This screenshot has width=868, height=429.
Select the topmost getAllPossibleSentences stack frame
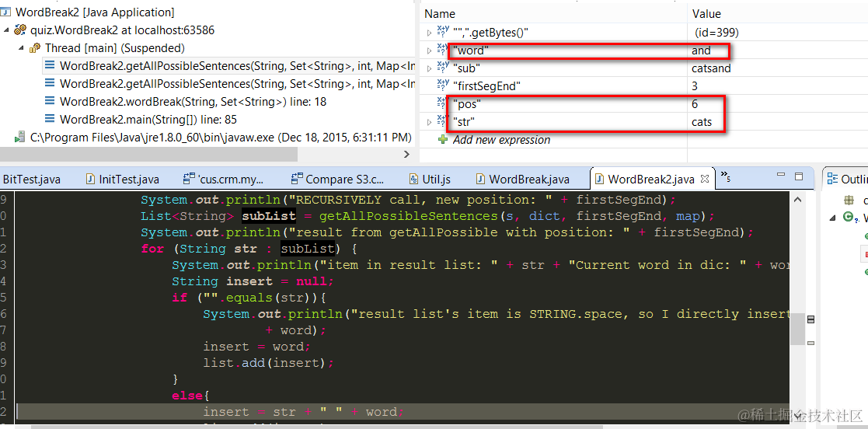(237, 66)
